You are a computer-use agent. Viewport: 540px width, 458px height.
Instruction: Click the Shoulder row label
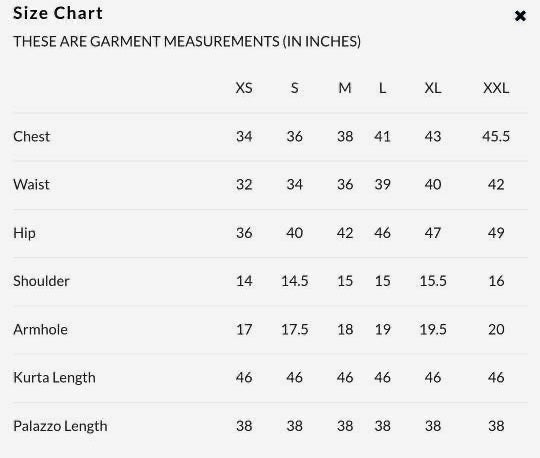pyautogui.click(x=41, y=281)
